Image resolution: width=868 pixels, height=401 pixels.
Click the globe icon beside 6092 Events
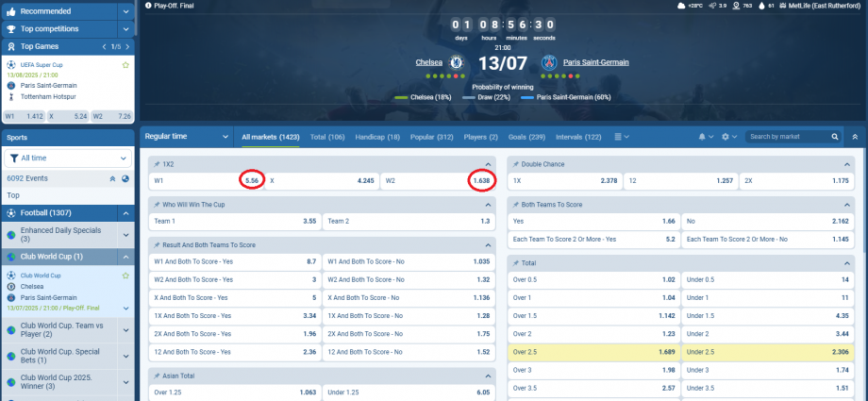coord(125,178)
